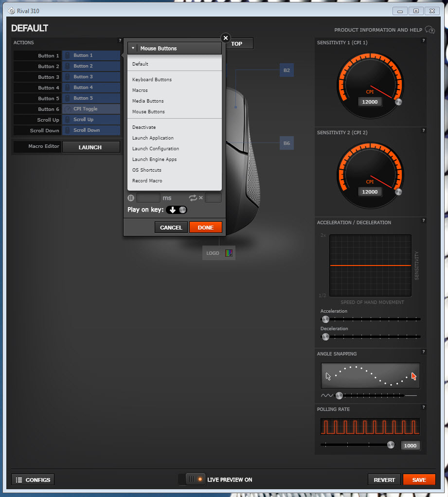448x497 pixels.
Task: Select Default from the action list
Action: pos(174,64)
